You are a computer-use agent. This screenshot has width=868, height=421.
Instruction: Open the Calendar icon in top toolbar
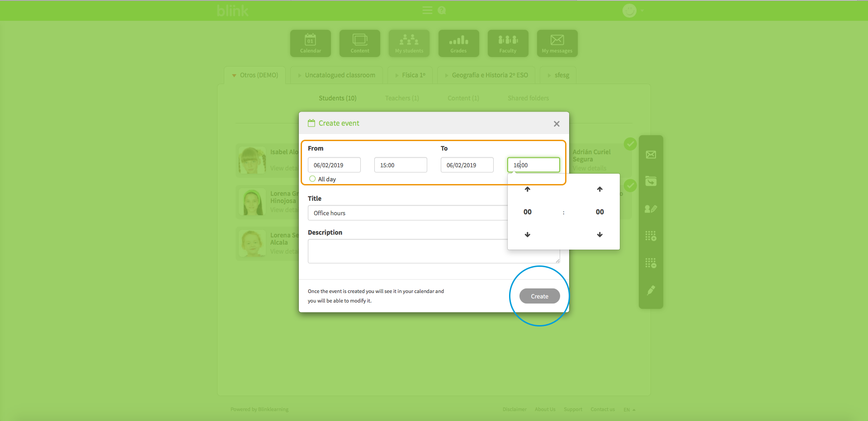click(x=310, y=43)
